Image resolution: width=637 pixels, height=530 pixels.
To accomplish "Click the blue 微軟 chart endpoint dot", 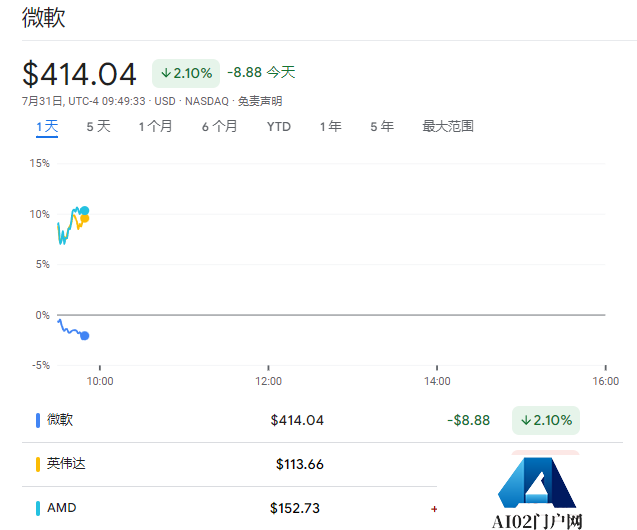I will [x=84, y=336].
